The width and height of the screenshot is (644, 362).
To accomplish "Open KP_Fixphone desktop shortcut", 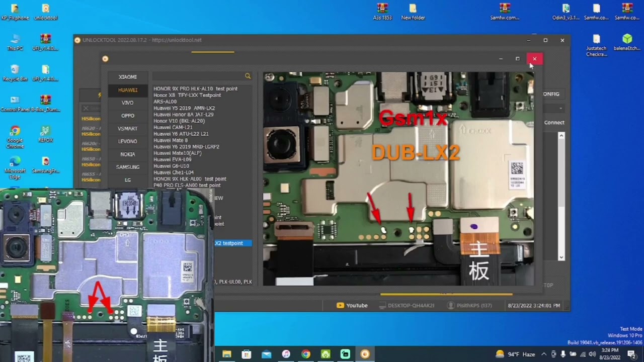I will tap(15, 12).
